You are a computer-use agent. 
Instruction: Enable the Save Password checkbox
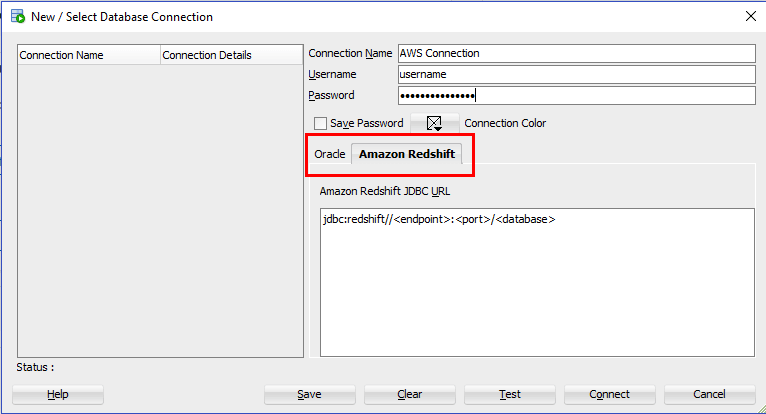(320, 123)
